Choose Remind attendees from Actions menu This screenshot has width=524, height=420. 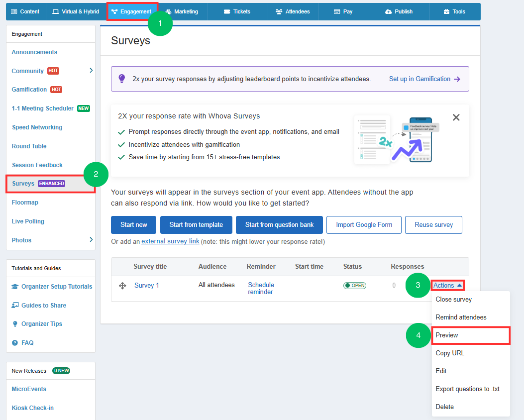click(x=461, y=317)
